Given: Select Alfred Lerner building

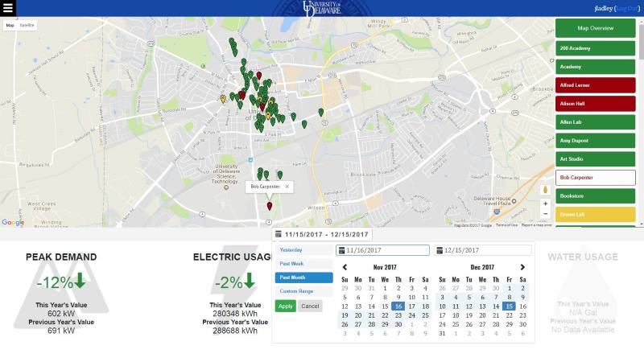Looking at the screenshot, I should (595, 85).
